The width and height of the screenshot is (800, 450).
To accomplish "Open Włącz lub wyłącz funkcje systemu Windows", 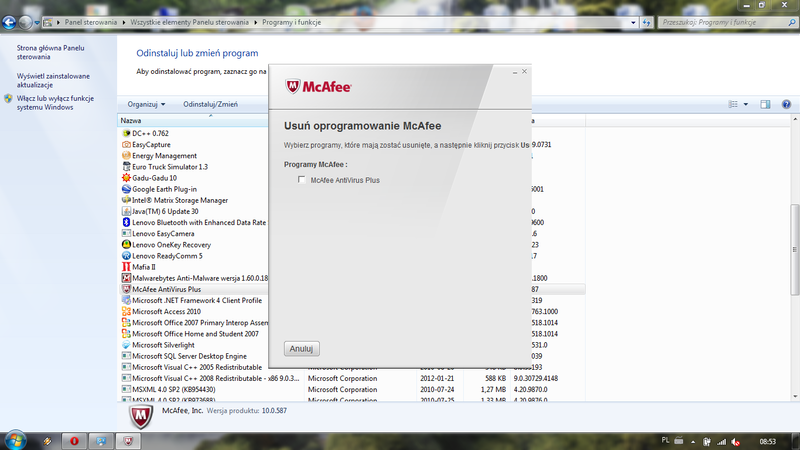I will click(55, 103).
